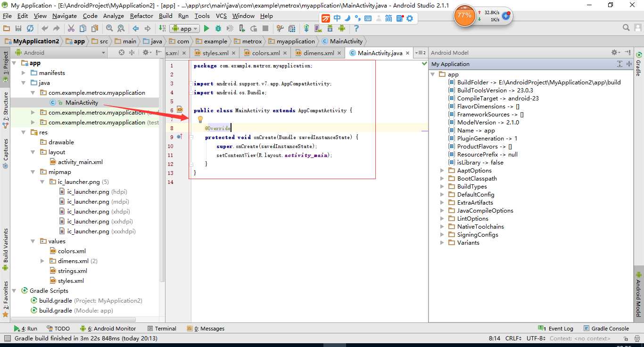Open the TODO tool window

(x=58, y=329)
